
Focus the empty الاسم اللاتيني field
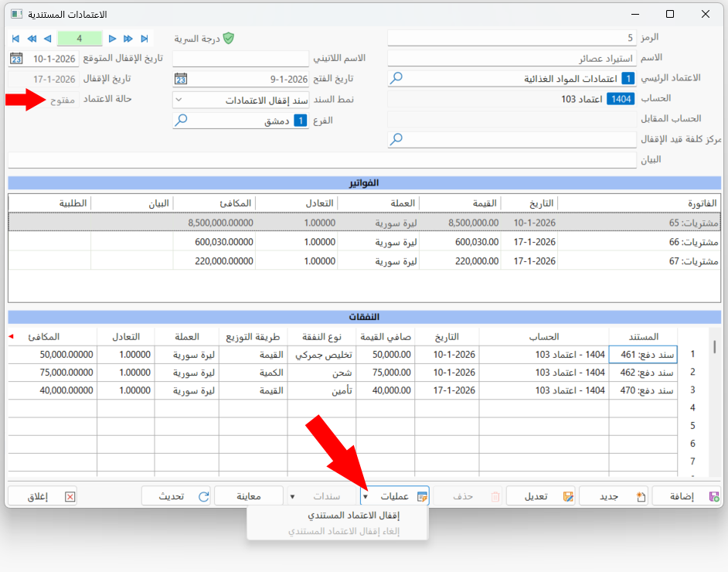(x=240, y=59)
